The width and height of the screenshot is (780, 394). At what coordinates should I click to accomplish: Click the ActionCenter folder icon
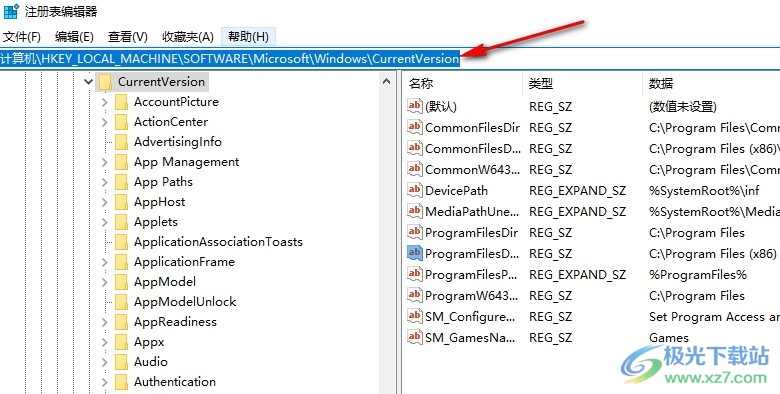[121, 122]
